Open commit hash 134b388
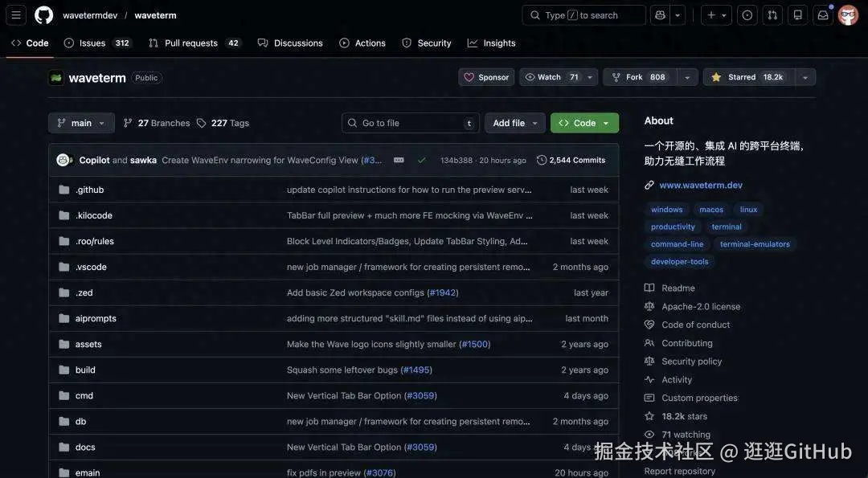Image resolution: width=868 pixels, height=478 pixels. (x=457, y=161)
